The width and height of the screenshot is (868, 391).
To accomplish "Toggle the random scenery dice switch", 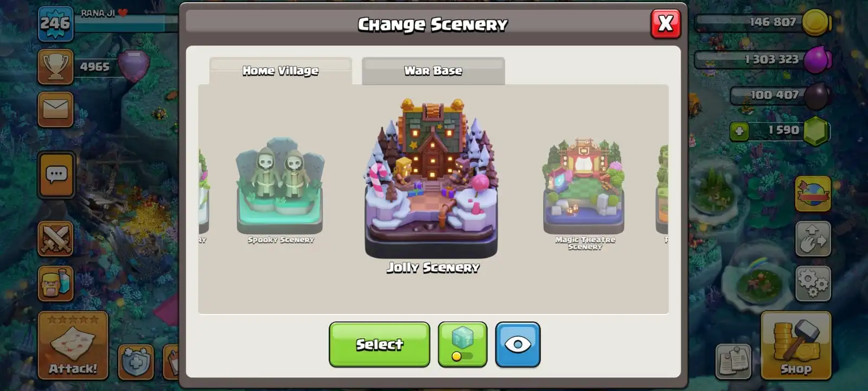I will pos(462,345).
